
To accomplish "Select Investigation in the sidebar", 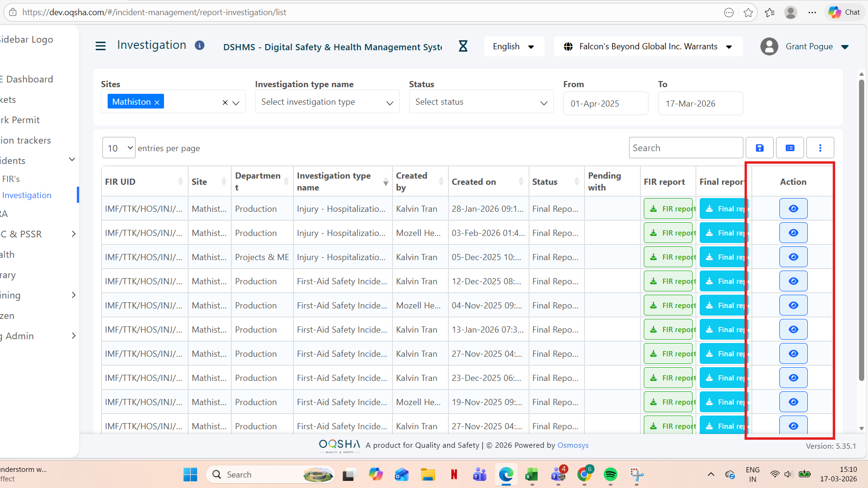I will [27, 195].
